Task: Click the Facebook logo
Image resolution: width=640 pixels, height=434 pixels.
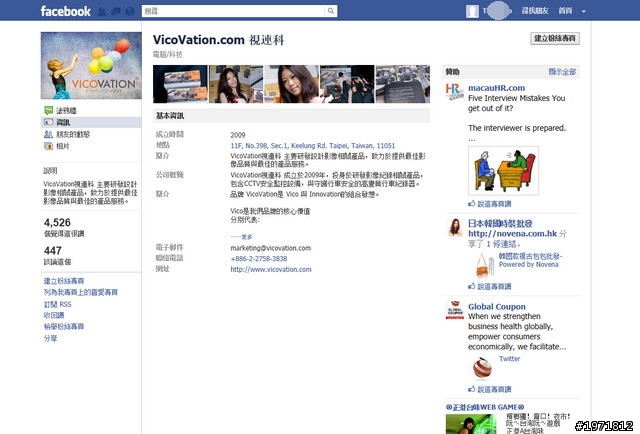Action: pyautogui.click(x=65, y=11)
